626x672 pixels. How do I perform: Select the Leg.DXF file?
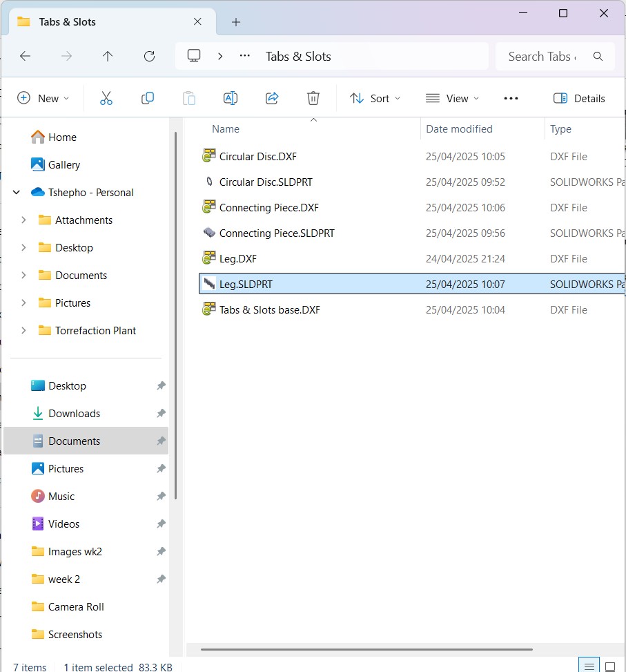coord(237,258)
